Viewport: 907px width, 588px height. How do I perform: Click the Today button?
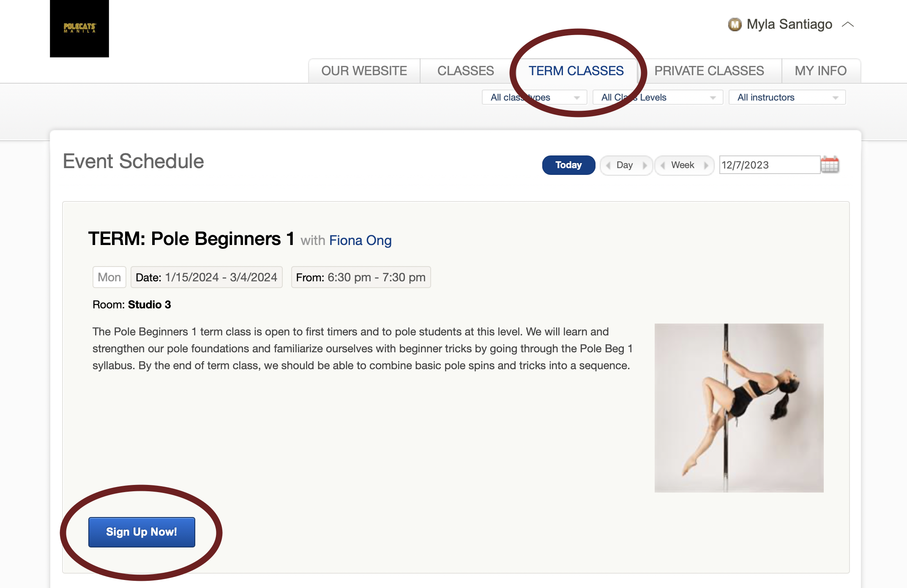pos(568,165)
